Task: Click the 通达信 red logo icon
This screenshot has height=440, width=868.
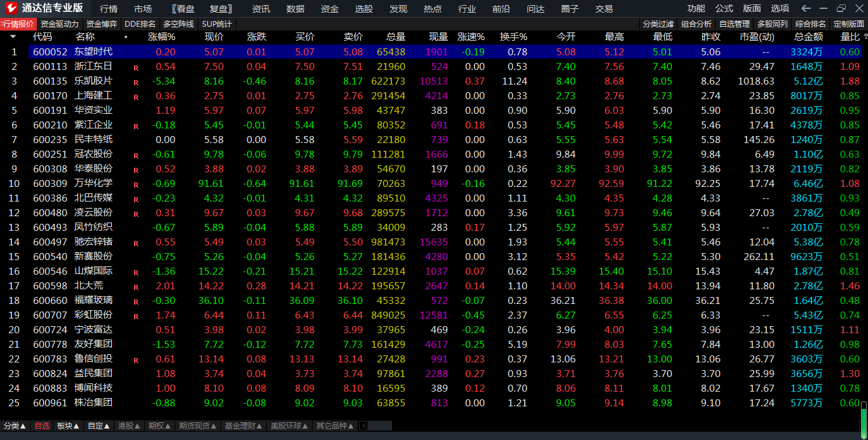Action: 11,8
